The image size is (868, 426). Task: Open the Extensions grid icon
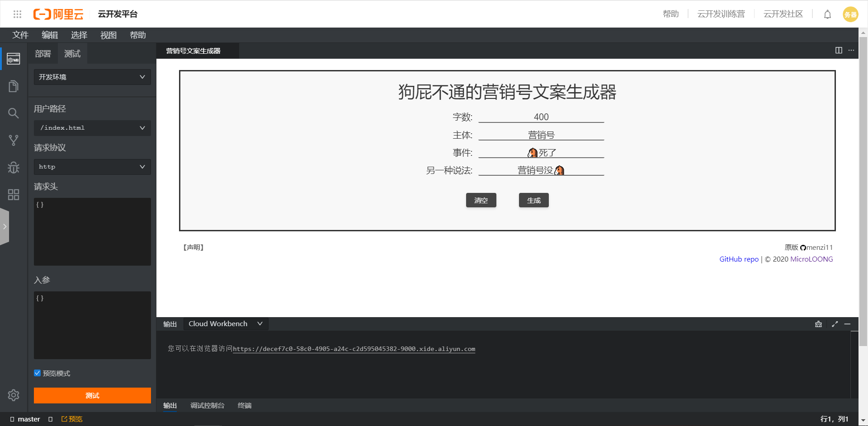14,195
